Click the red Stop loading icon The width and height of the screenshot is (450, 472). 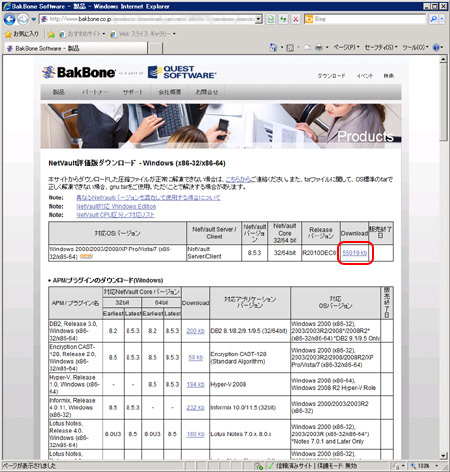coord(296,19)
